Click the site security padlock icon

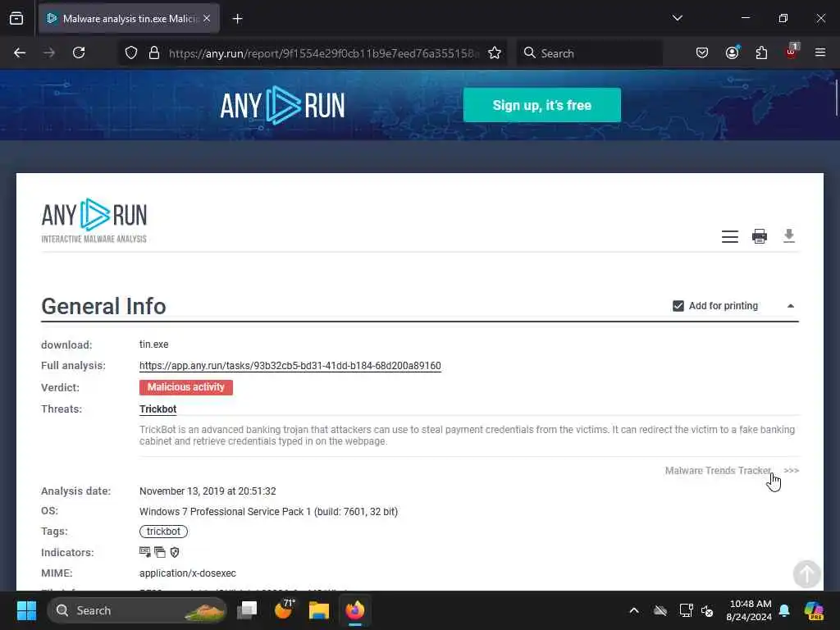[154, 52]
